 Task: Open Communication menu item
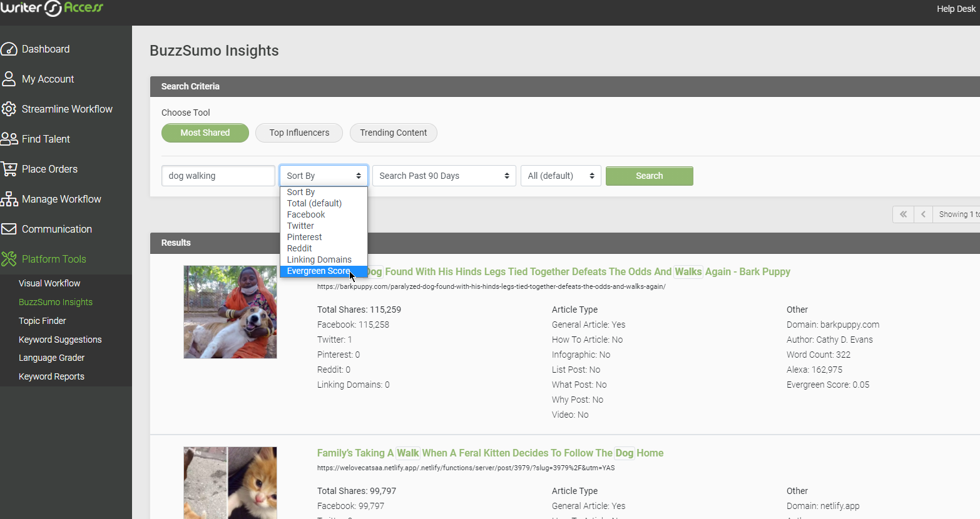57,229
